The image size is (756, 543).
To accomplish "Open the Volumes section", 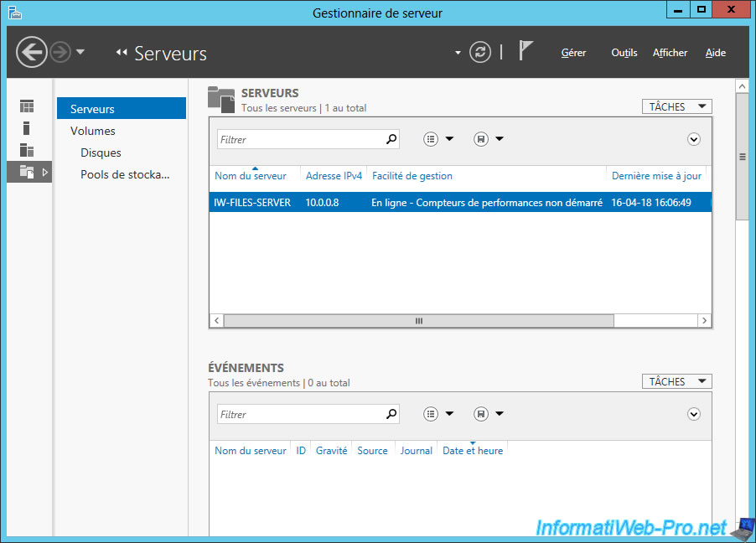I will 92,131.
